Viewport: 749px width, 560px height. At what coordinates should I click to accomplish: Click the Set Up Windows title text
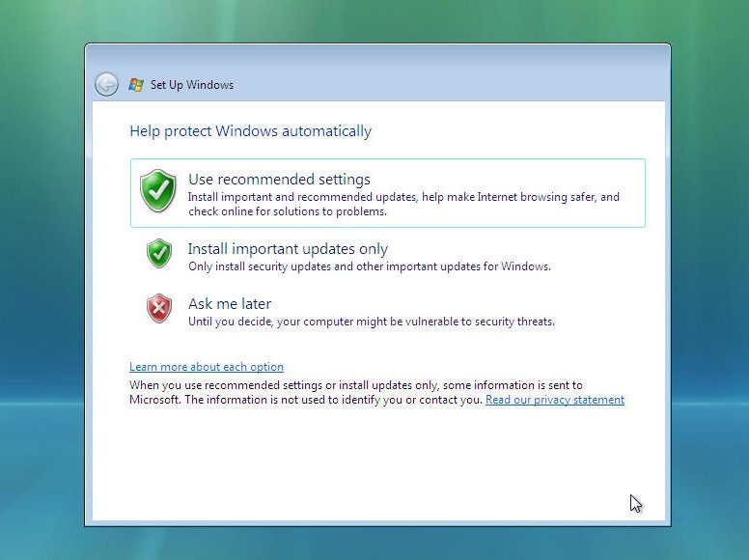click(x=192, y=85)
